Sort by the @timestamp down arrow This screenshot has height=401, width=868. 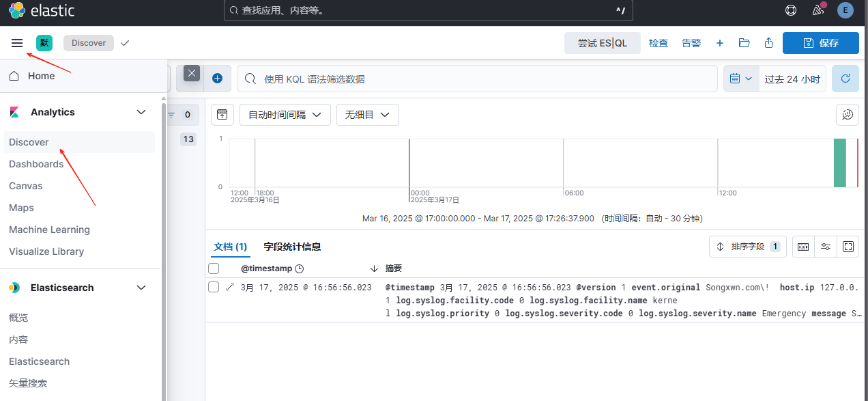(374, 268)
